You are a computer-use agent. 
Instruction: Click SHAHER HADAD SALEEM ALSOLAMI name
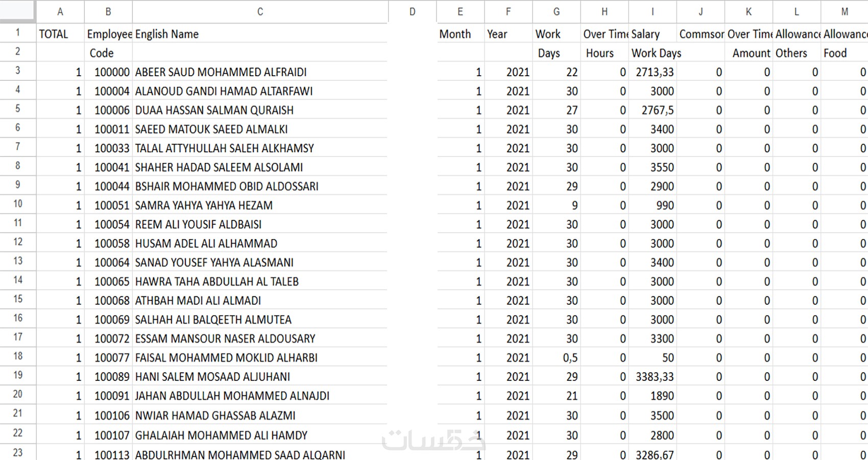[219, 167]
